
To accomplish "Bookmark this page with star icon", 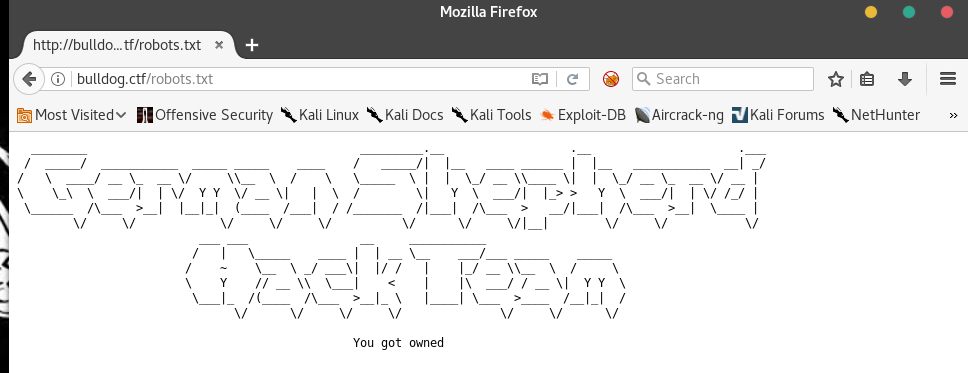I will coord(836,79).
